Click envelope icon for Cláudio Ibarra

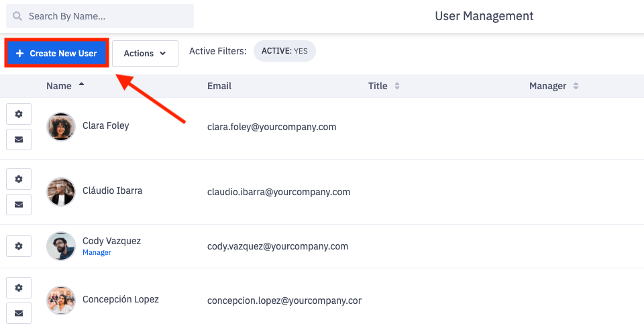19,205
